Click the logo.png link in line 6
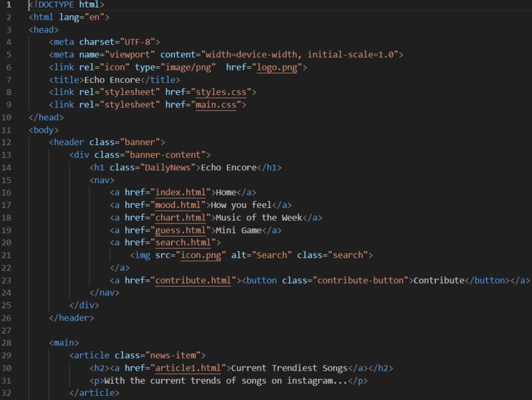Image resolution: width=532 pixels, height=400 pixels. (x=277, y=67)
